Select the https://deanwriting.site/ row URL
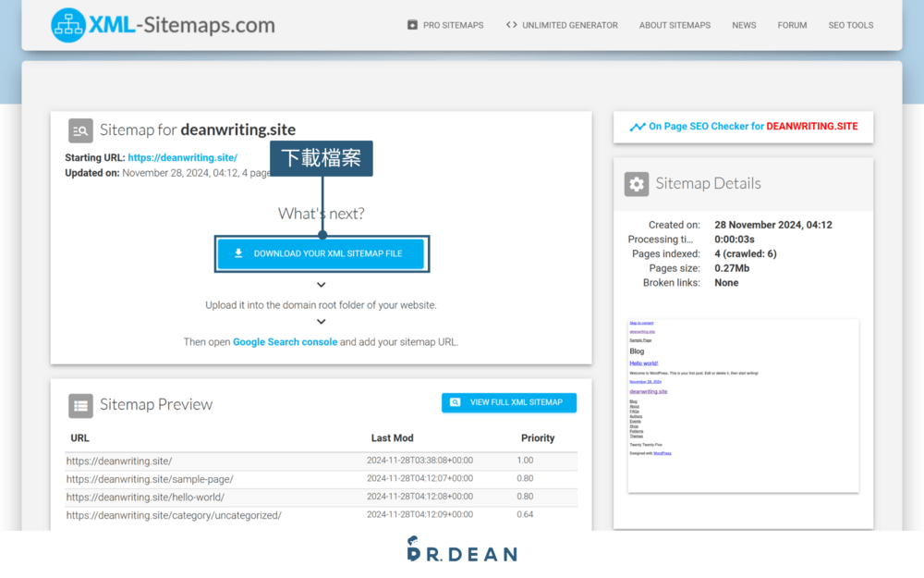 pos(119,461)
